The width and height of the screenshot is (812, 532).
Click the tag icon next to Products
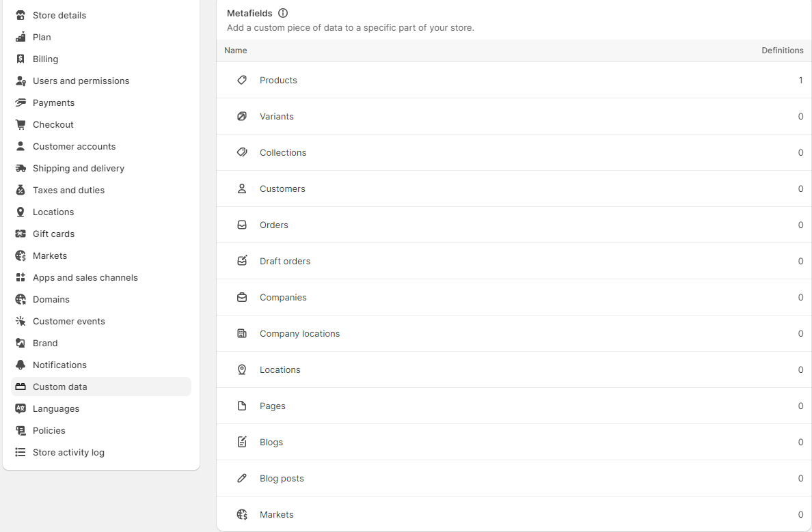(242, 80)
